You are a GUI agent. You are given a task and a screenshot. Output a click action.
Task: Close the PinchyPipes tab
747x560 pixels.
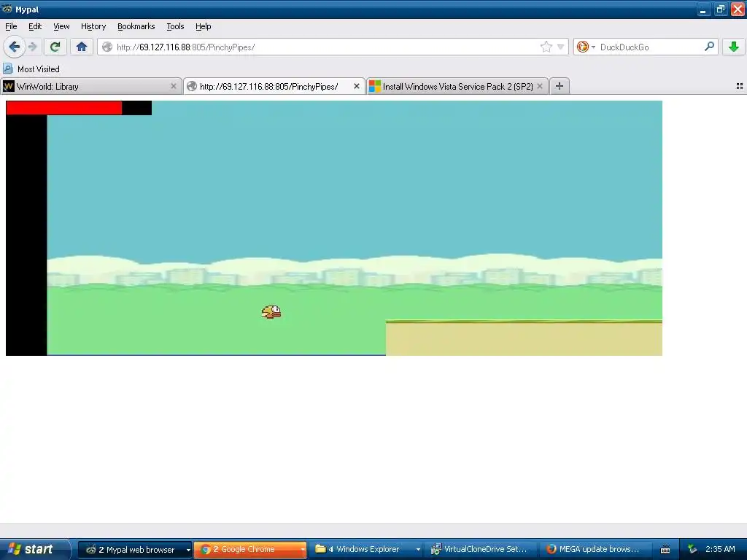click(x=356, y=86)
